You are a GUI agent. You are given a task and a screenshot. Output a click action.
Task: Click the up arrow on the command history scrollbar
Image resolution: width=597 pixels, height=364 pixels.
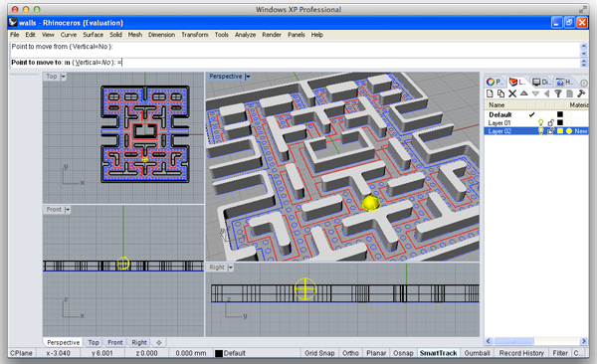pos(583,46)
